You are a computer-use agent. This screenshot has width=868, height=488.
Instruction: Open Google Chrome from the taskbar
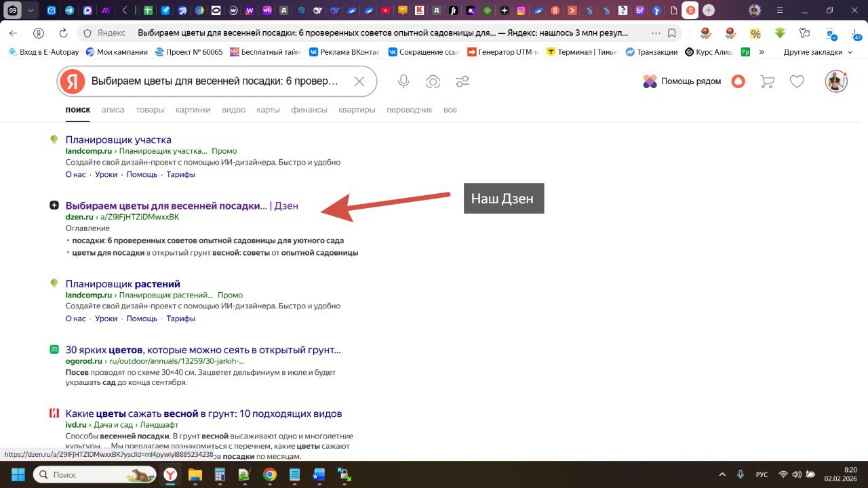(x=270, y=474)
